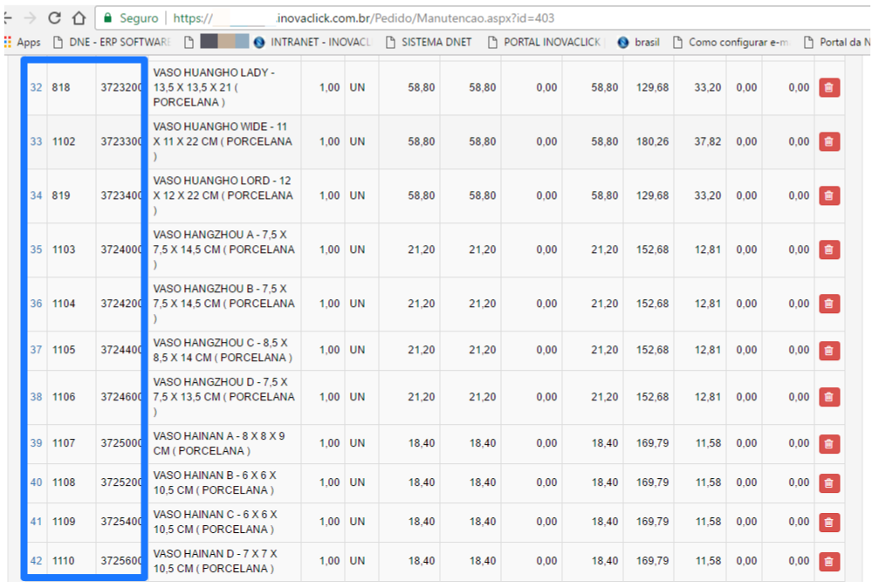Reload the page with the refresh icon

pyautogui.click(x=54, y=17)
